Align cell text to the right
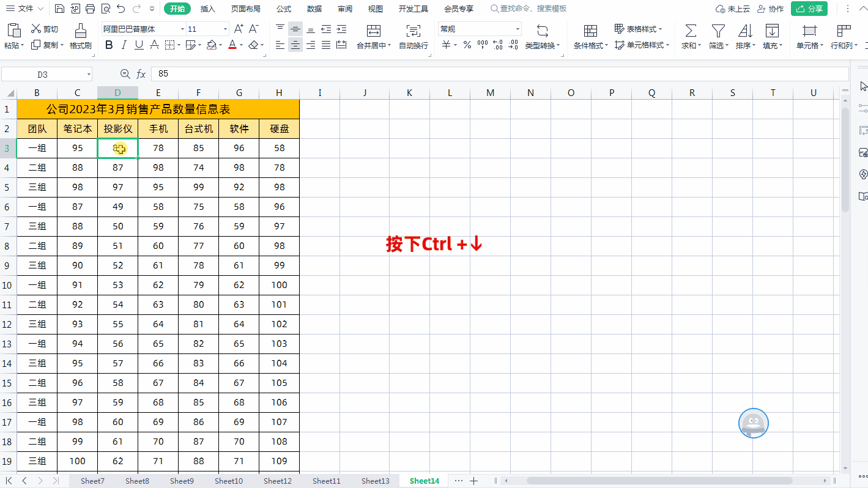Viewport: 868px width, 488px height. click(x=311, y=45)
